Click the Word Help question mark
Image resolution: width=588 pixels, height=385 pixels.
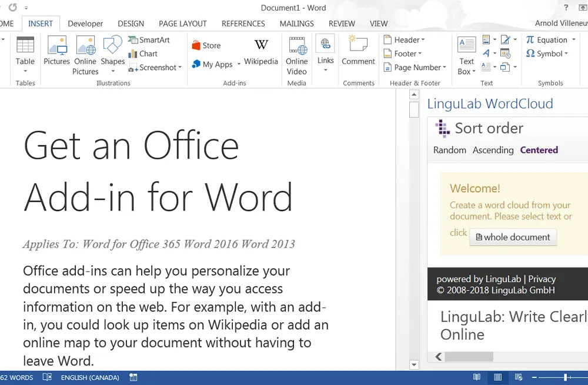click(x=566, y=8)
